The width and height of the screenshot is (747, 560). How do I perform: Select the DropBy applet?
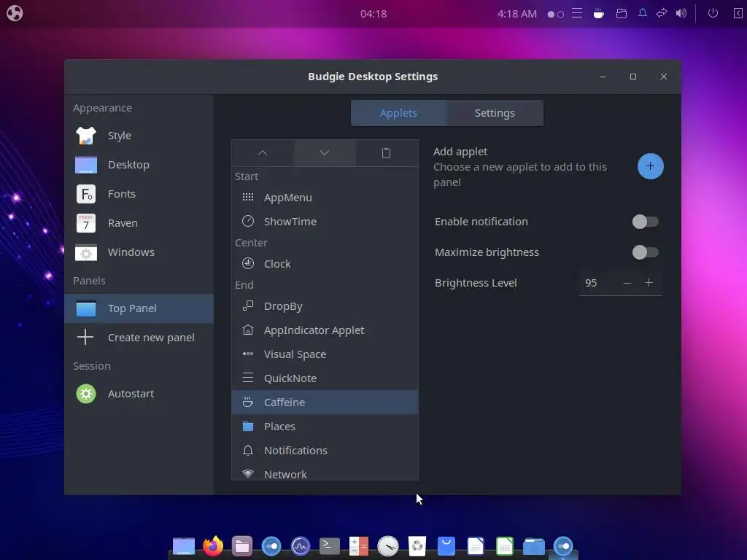click(x=325, y=306)
